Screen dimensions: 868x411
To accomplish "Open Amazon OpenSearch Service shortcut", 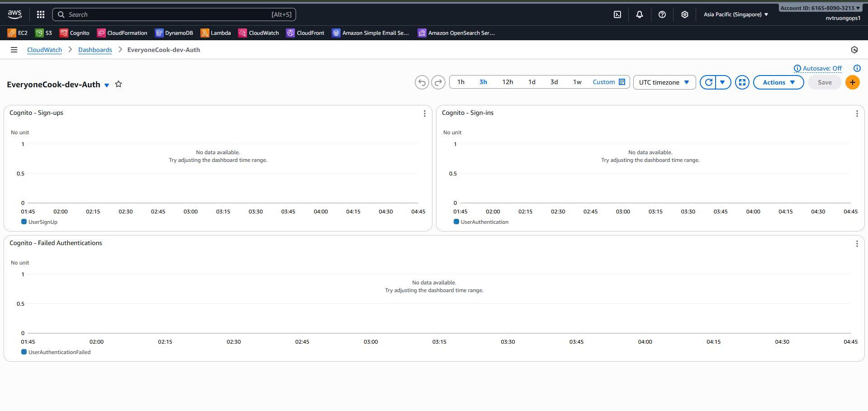I will tap(456, 33).
